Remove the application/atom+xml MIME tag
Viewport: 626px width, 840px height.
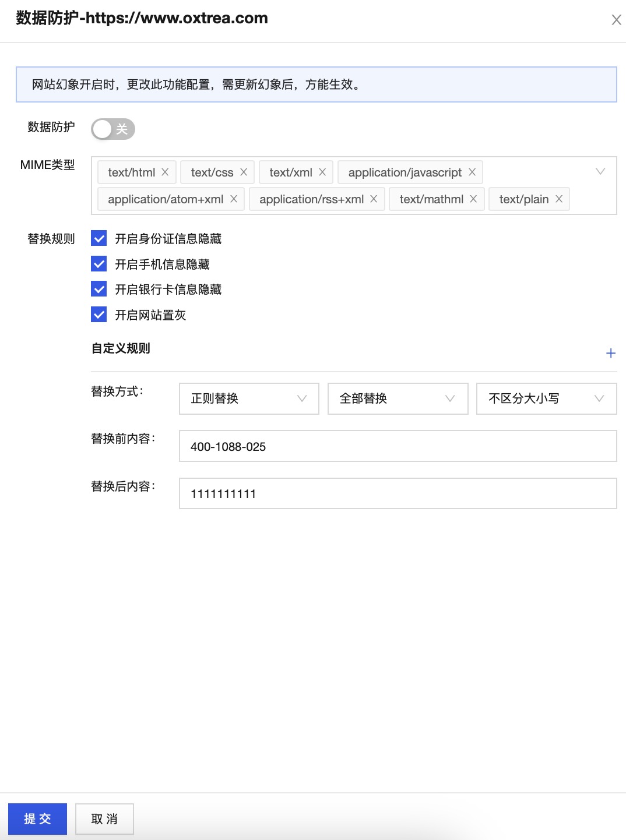point(234,199)
